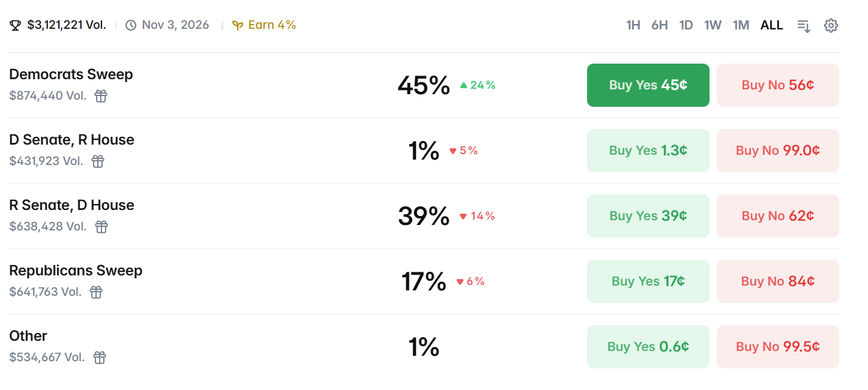Click the clock icon beside Nov 3, 2026

(131, 25)
